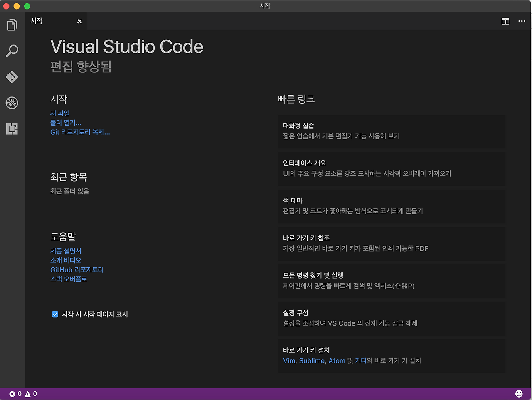
Task: Click the Git 리포지토리 복제 link
Action: point(80,132)
